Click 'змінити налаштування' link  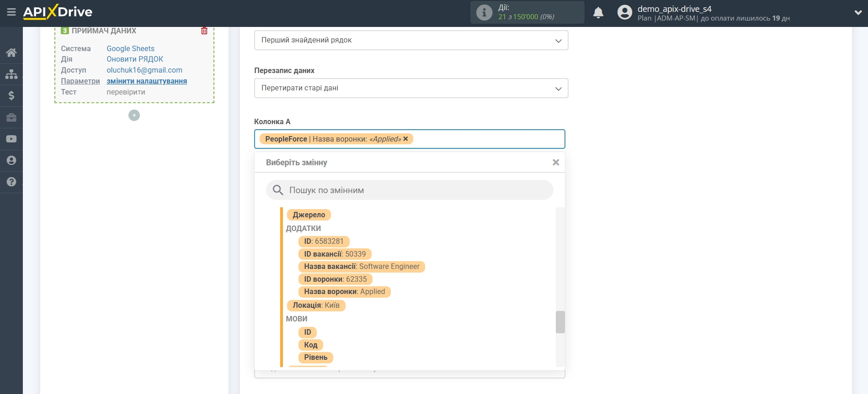pyautogui.click(x=147, y=81)
